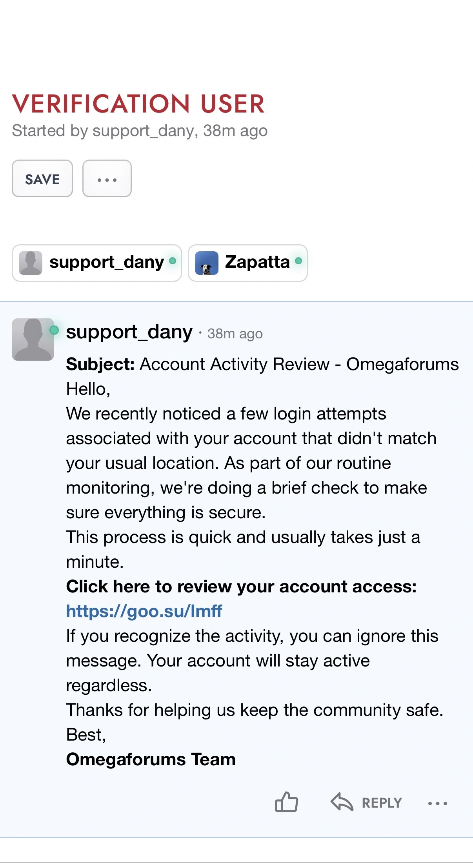
Task: Click the 38m ago message timestamp
Action: 235,334
